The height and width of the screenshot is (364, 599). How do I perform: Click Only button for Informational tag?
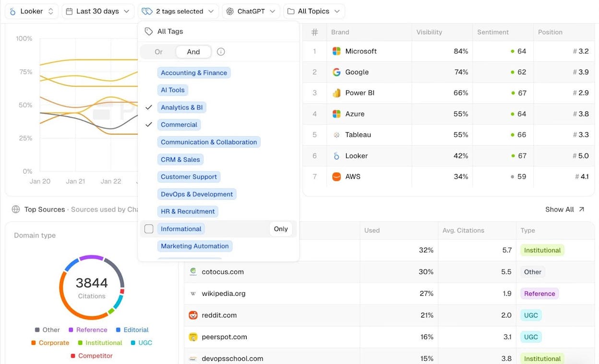[281, 229]
